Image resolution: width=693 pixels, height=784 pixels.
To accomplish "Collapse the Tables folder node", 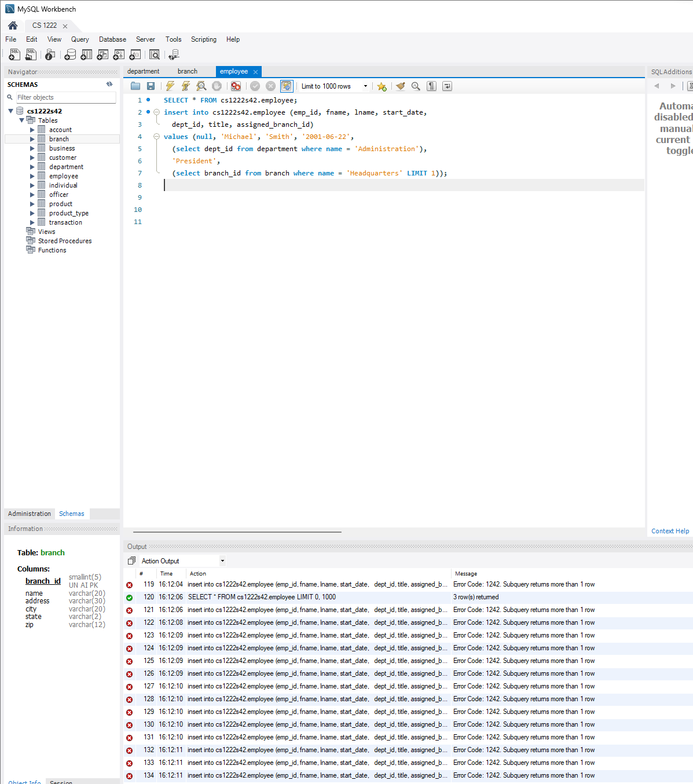I will (x=21, y=120).
